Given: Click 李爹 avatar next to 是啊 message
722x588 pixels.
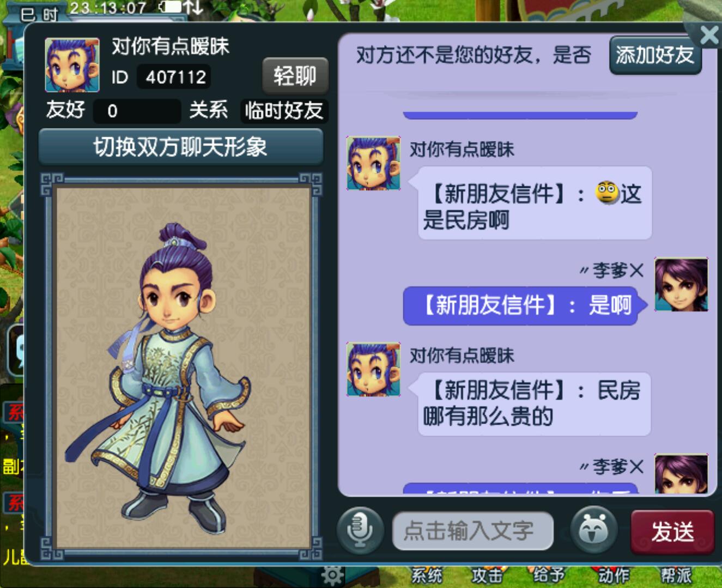Looking at the screenshot, I should click(681, 285).
